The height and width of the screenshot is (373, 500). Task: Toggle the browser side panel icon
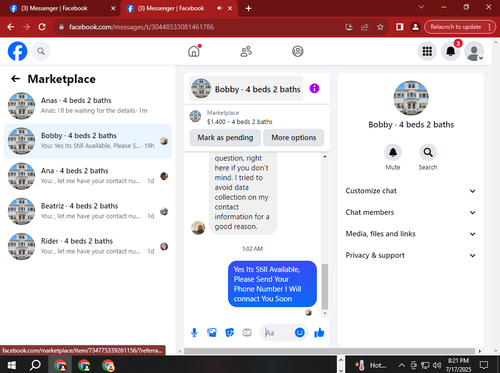400,27
